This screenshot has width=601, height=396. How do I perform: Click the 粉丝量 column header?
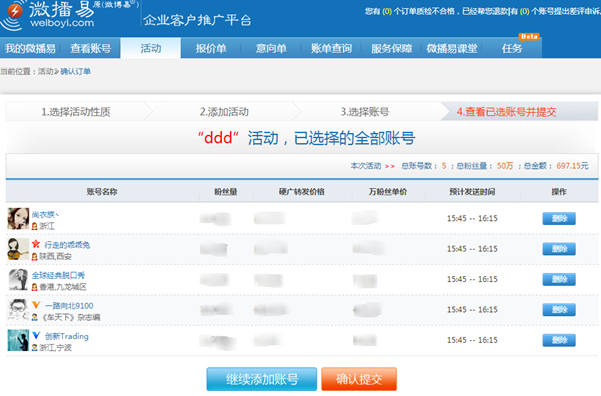[x=225, y=192]
